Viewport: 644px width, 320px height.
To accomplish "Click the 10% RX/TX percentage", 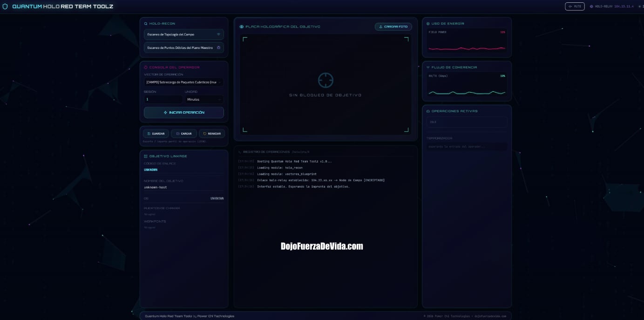I will [502, 76].
